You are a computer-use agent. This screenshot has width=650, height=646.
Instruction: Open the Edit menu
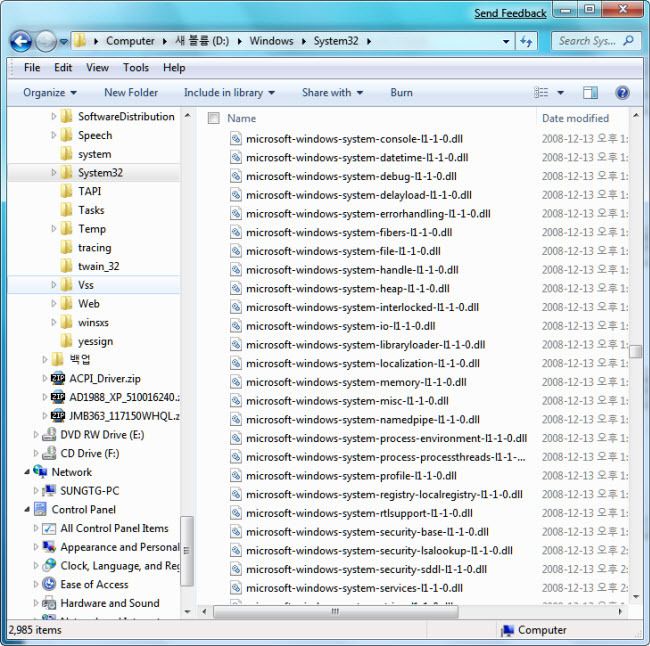[x=63, y=68]
